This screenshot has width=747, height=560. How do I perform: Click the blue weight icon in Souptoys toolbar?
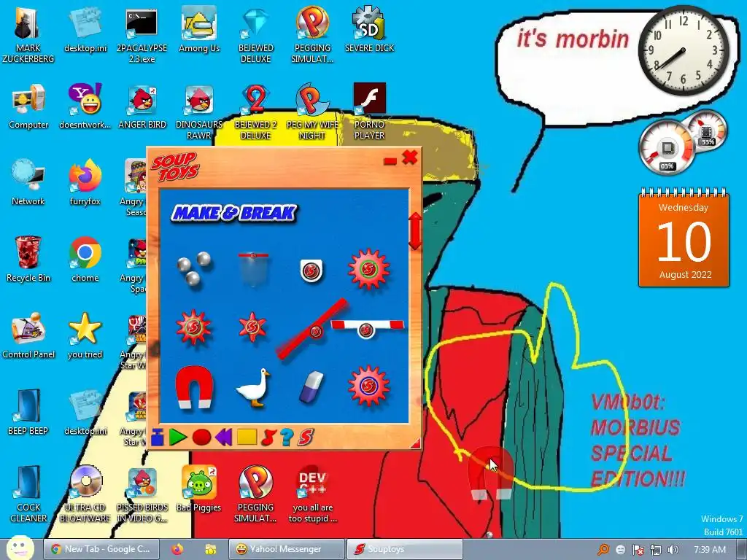tap(158, 437)
